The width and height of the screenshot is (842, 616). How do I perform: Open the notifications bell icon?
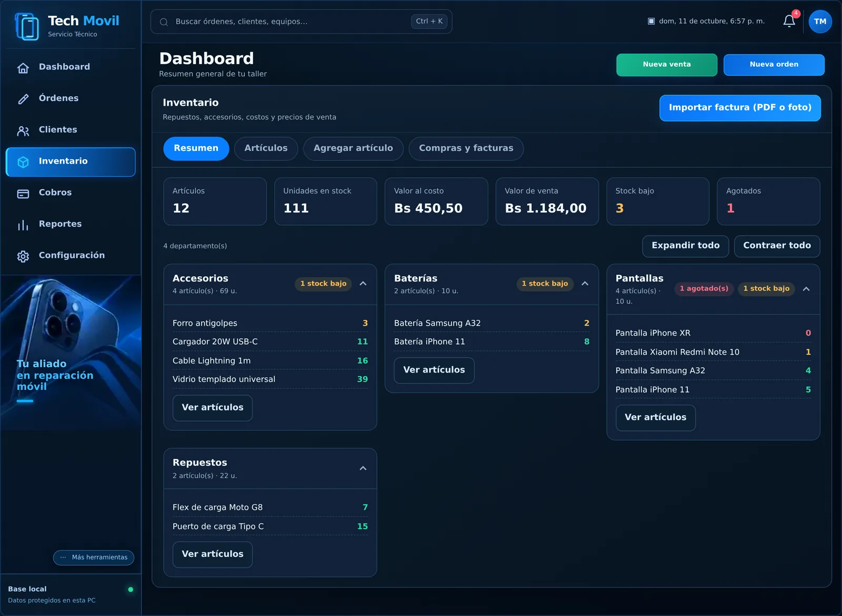[789, 21]
